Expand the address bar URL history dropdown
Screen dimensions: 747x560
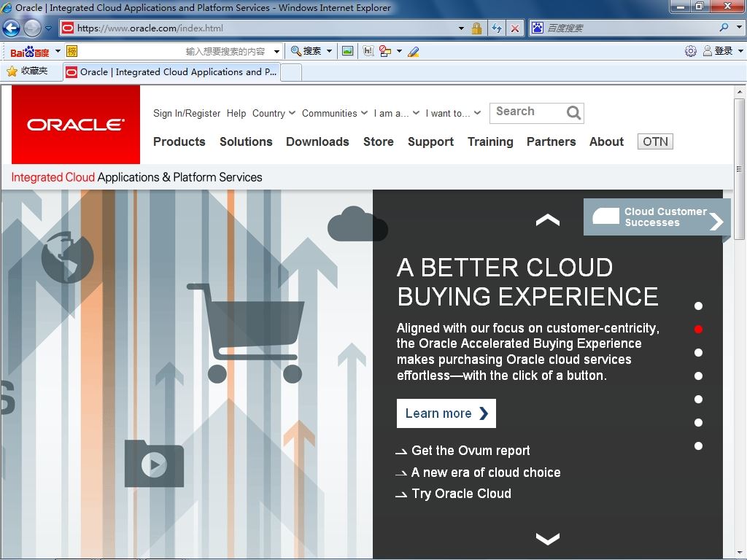click(x=461, y=28)
